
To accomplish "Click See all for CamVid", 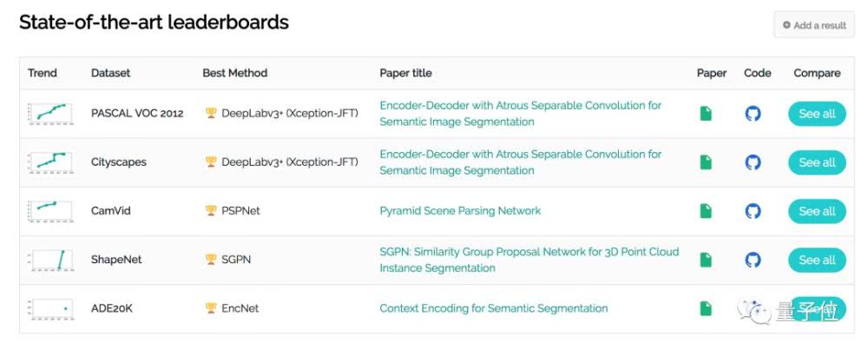I will 817,211.
